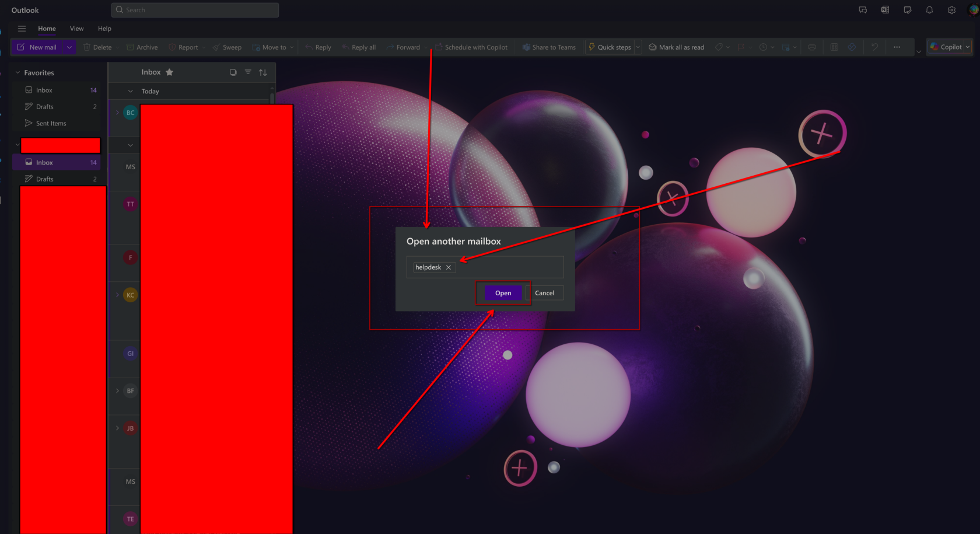The height and width of the screenshot is (534, 980).
Task: Collapse the Favorites section
Action: click(17, 73)
